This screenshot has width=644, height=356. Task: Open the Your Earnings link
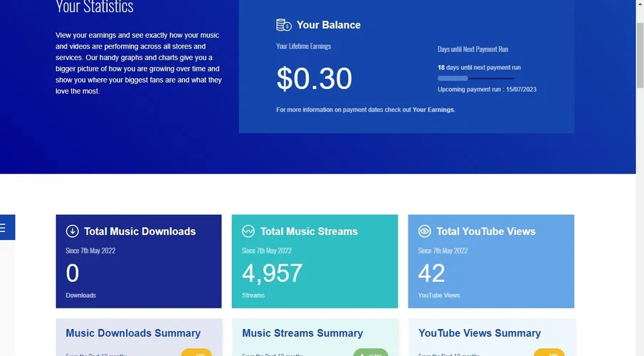pyautogui.click(x=433, y=110)
